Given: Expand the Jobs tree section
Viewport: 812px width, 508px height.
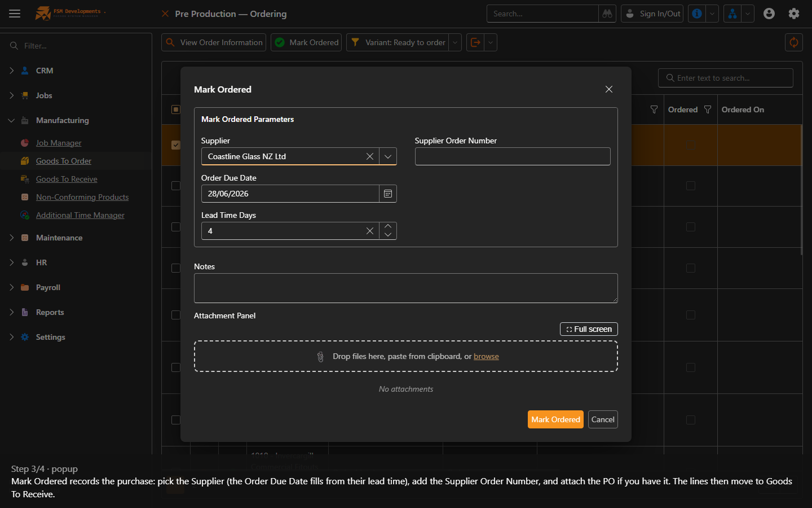Looking at the screenshot, I should (x=11, y=95).
